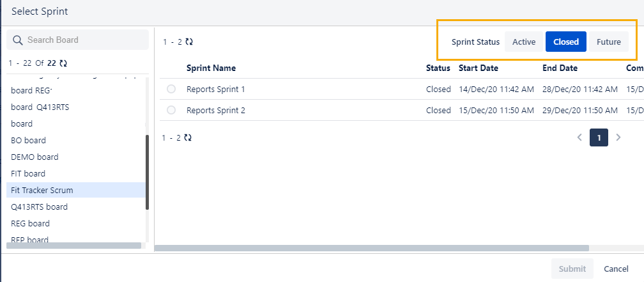Click the search magnifier icon
644x282 pixels.
(x=18, y=40)
